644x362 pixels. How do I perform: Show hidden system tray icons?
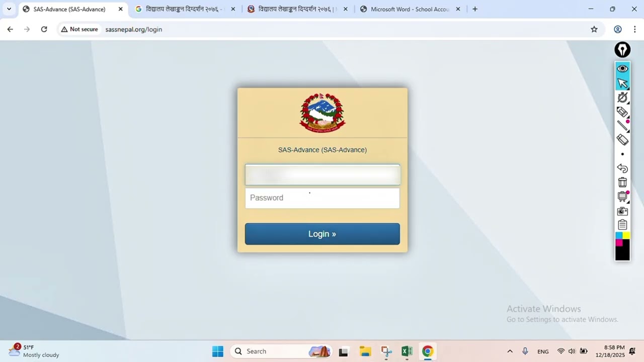(510, 351)
